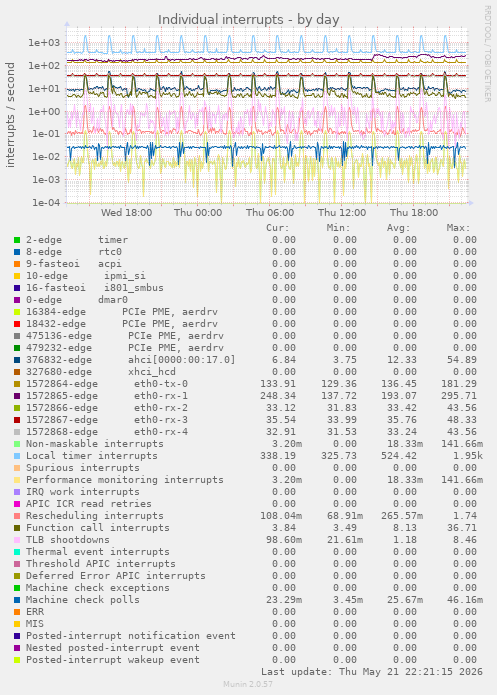Click the Max: column header
The height and width of the screenshot is (695, 497).
point(458,228)
